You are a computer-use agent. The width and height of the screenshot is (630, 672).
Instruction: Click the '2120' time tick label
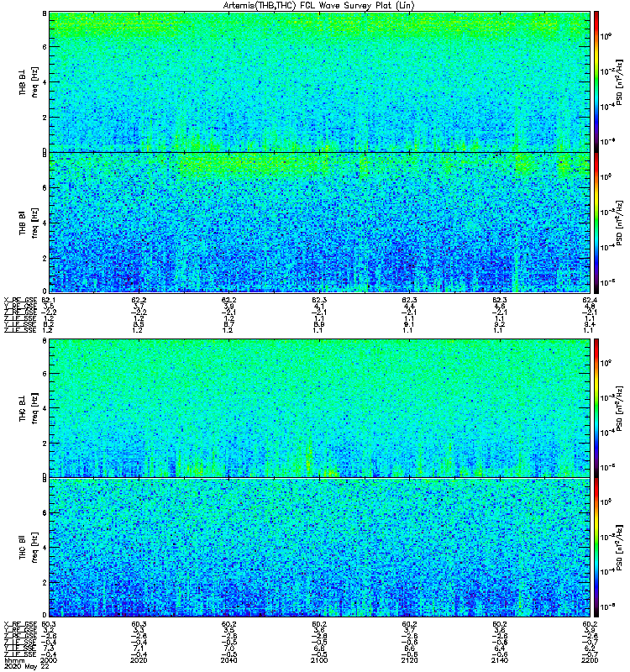(410, 660)
